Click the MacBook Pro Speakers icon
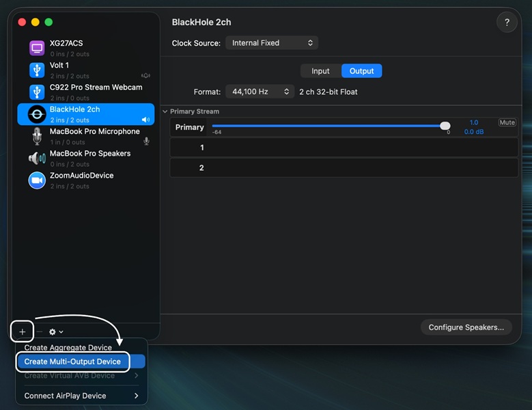 37,158
